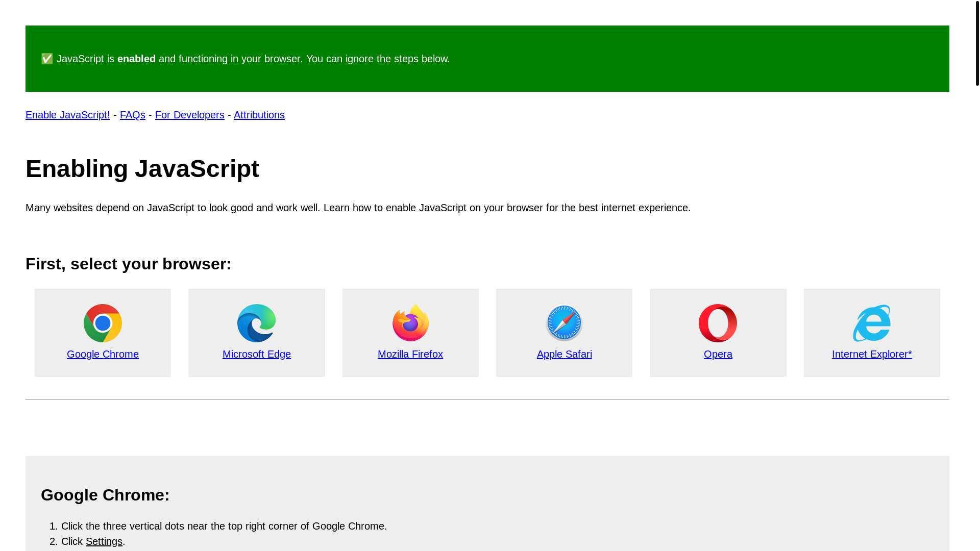Open the FAQs nav link
Image resolution: width=980 pixels, height=551 pixels.
click(x=133, y=115)
